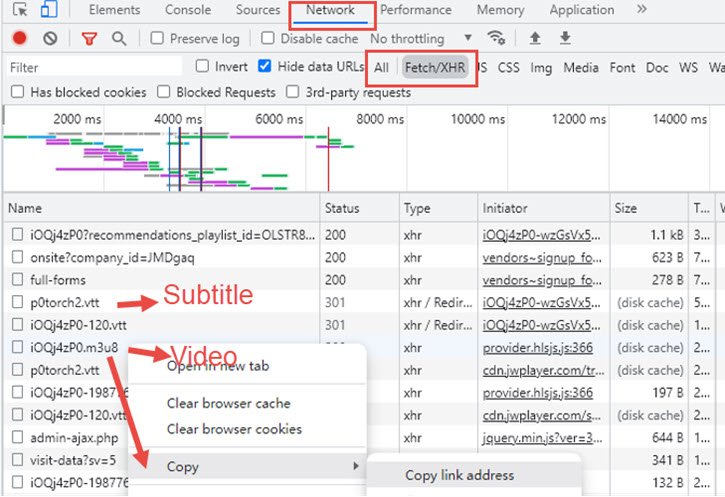The width and height of the screenshot is (725, 497).
Task: Filter requests by Font
Action: [622, 67]
